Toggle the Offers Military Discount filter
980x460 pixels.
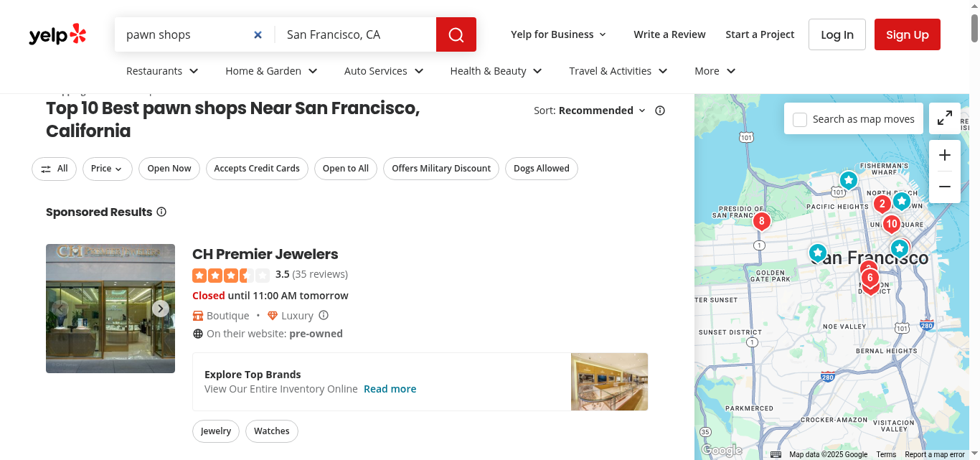tap(441, 169)
